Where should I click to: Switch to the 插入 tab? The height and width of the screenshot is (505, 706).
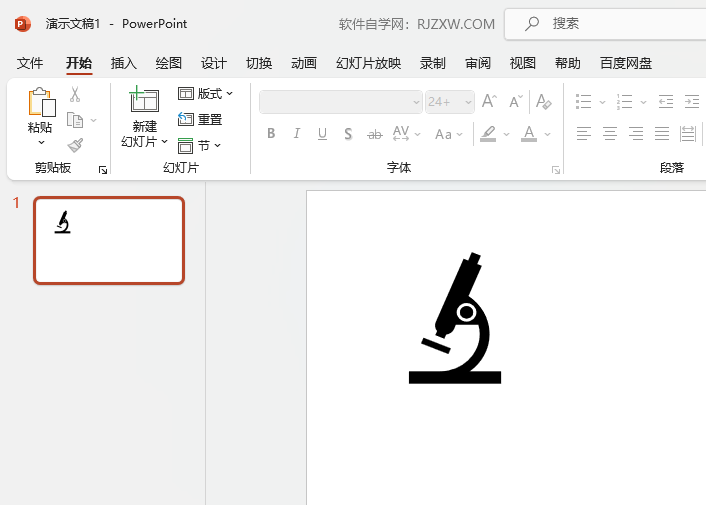click(x=123, y=63)
